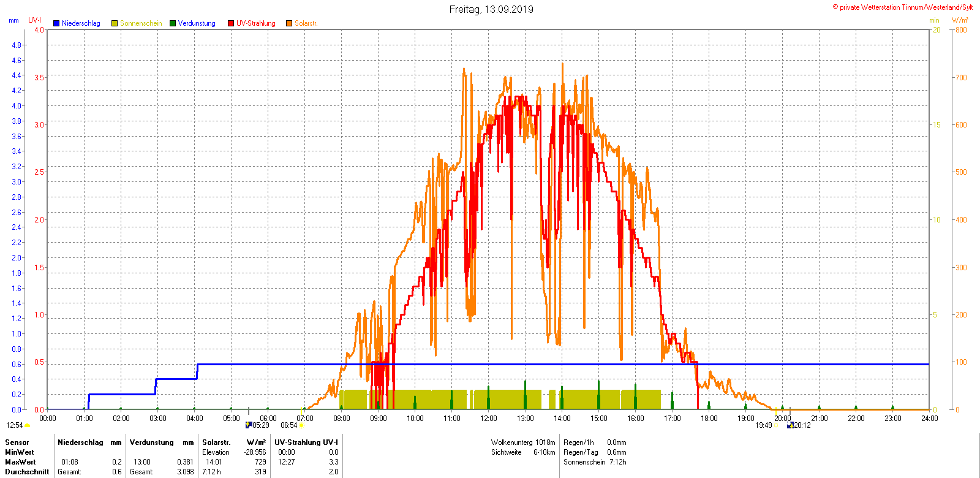Click the 18:00 time axis label
Viewport: 980px width, 478px height.
pos(709,419)
